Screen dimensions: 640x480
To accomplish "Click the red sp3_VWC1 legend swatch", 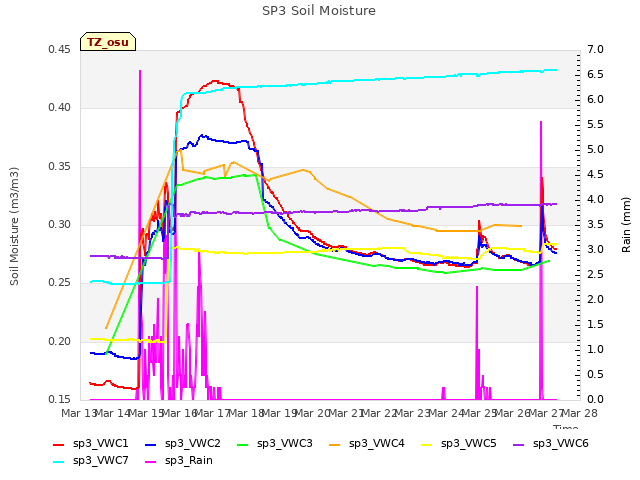I will [59, 444].
